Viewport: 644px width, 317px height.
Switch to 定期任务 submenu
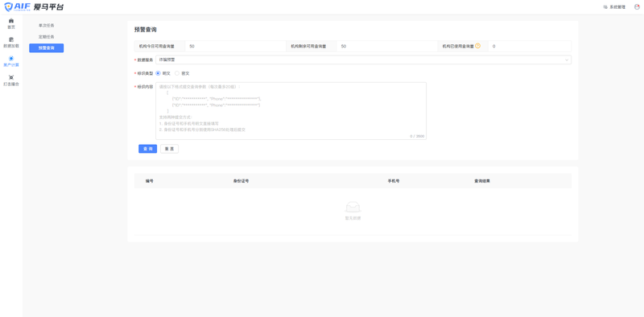tap(47, 37)
